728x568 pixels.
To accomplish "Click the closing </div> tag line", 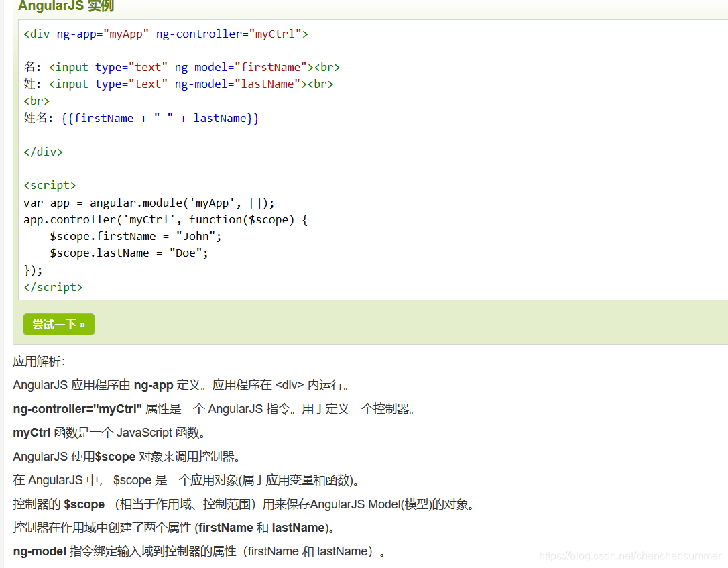I will (43, 152).
